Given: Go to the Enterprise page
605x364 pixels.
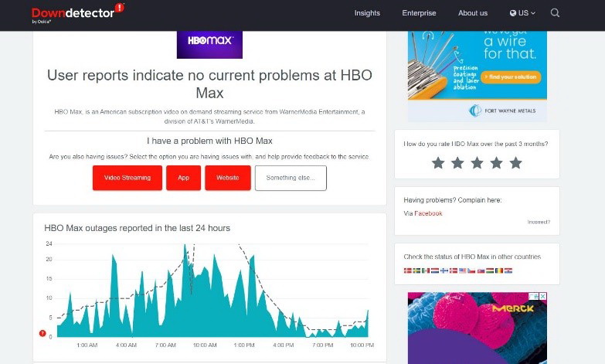Looking at the screenshot, I should point(419,13).
